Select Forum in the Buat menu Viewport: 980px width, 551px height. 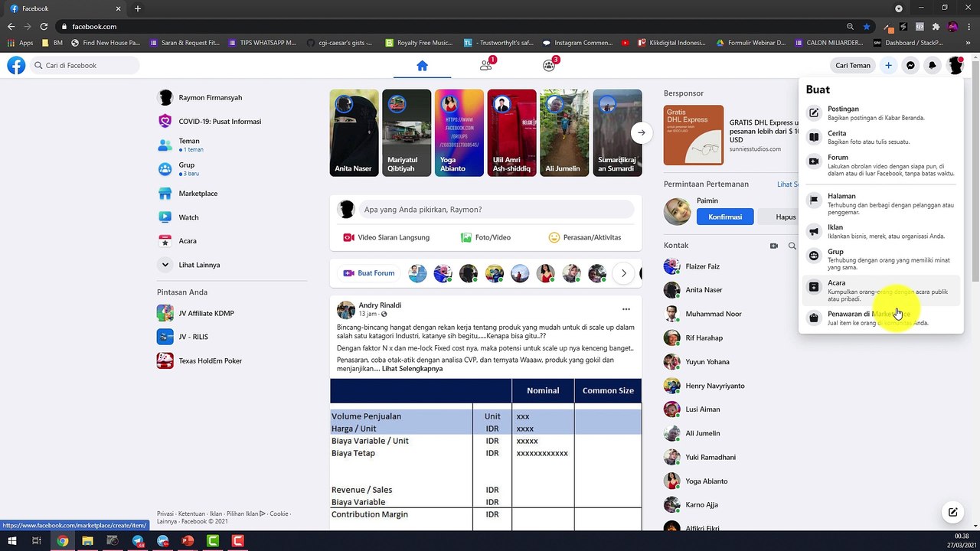pos(880,165)
